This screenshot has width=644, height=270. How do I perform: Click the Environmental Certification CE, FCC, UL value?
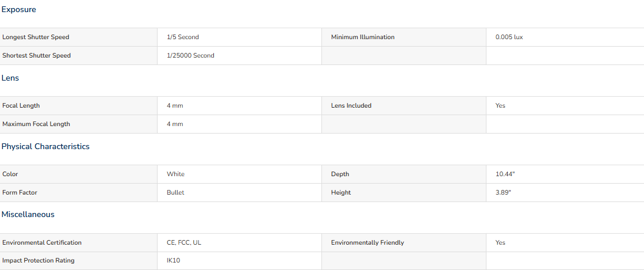coord(184,242)
